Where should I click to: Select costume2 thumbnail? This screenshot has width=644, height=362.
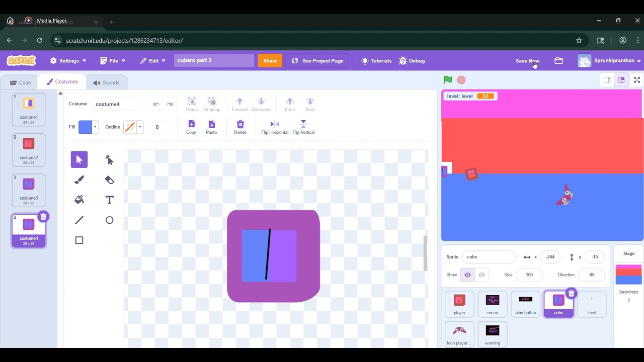[x=29, y=150]
